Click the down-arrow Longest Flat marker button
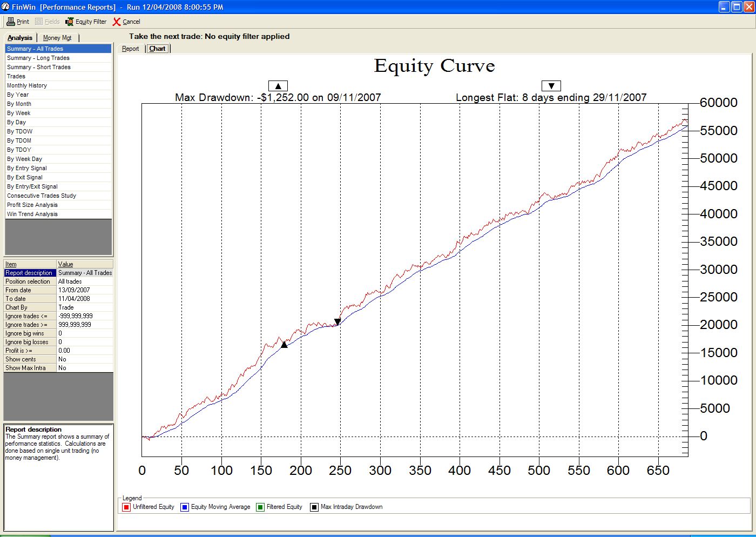Screen dimensions: 756x537 pyautogui.click(x=551, y=86)
